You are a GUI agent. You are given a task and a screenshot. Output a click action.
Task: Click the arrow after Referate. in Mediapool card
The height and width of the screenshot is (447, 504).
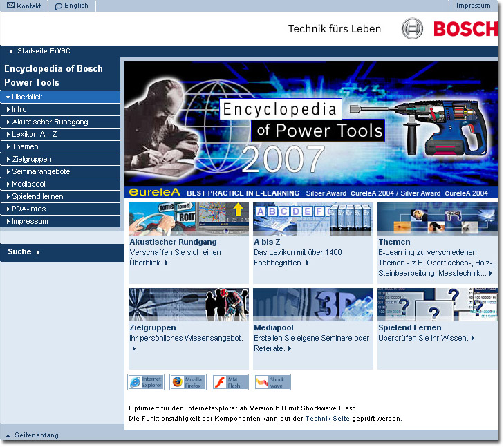click(x=290, y=349)
